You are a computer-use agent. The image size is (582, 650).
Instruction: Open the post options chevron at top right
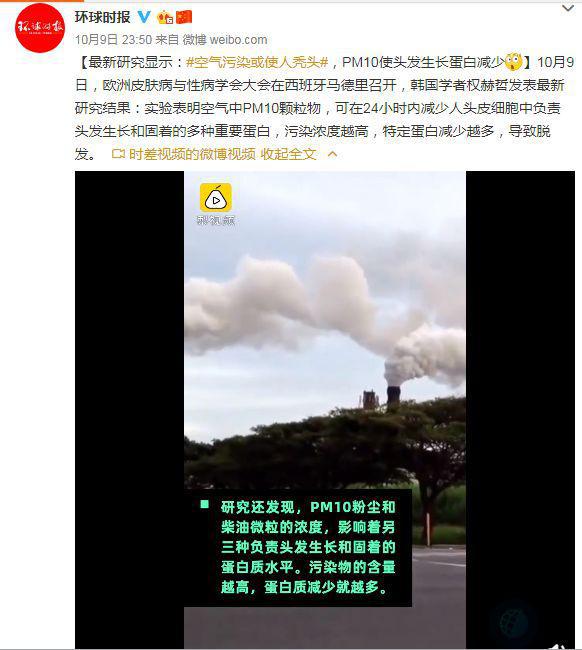[567, 8]
